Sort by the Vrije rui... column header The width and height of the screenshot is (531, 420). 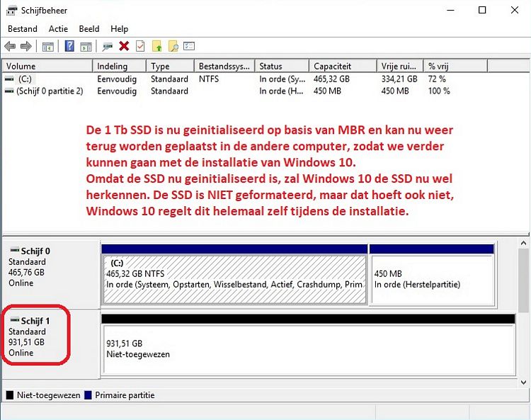[x=400, y=66]
